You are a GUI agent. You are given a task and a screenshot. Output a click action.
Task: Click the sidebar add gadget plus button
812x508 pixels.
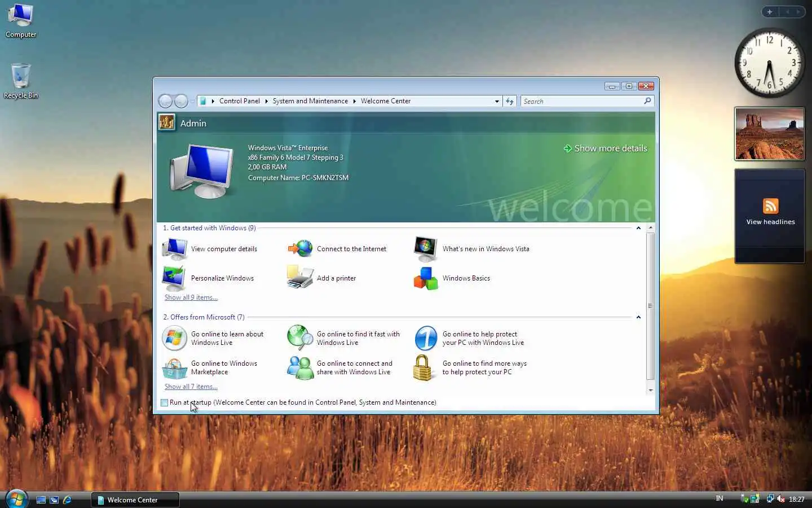769,12
